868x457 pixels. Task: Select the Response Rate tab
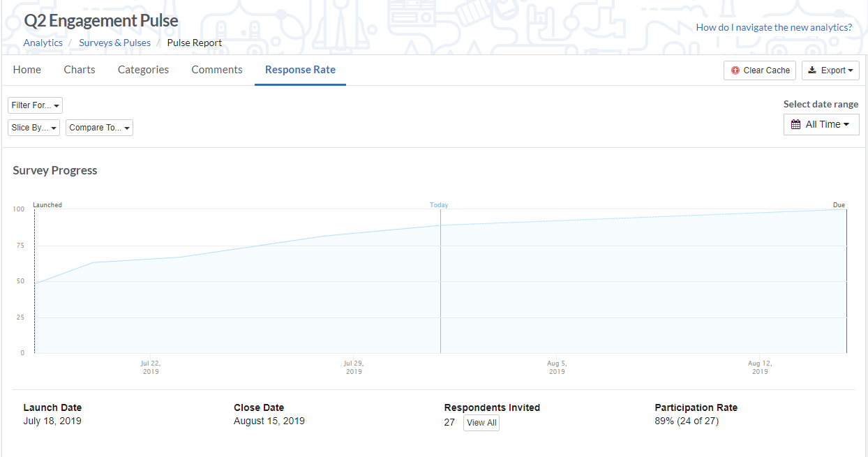coord(300,69)
